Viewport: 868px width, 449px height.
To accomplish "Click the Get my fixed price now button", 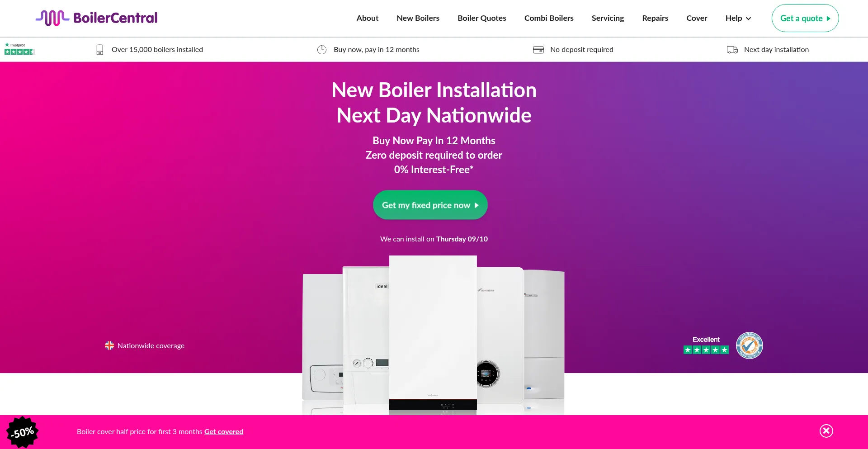I will [430, 205].
